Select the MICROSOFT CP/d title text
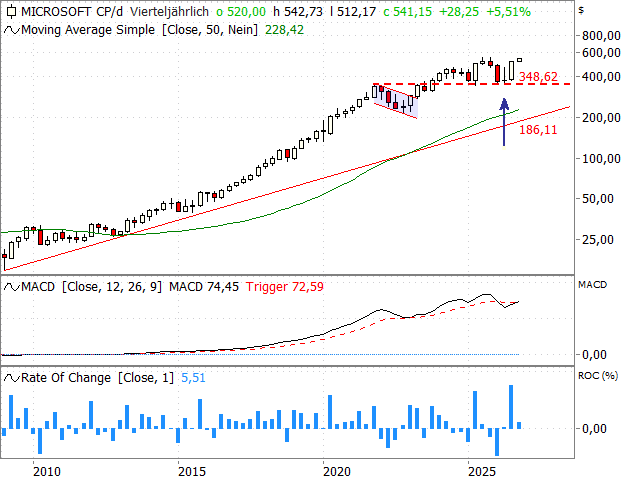The image size is (640, 480). coord(72,11)
